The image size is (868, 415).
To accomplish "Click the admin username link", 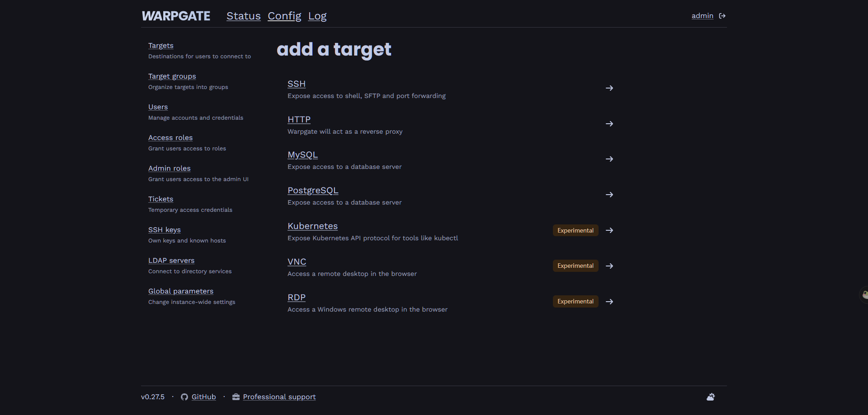I will pos(702,16).
